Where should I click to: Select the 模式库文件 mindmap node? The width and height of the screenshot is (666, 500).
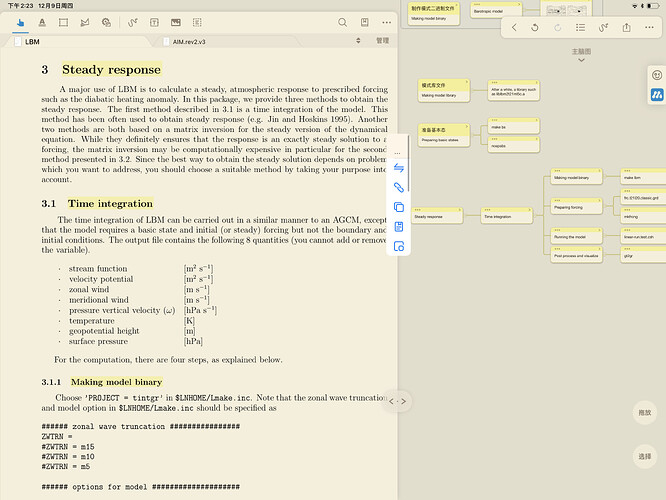click(444, 90)
